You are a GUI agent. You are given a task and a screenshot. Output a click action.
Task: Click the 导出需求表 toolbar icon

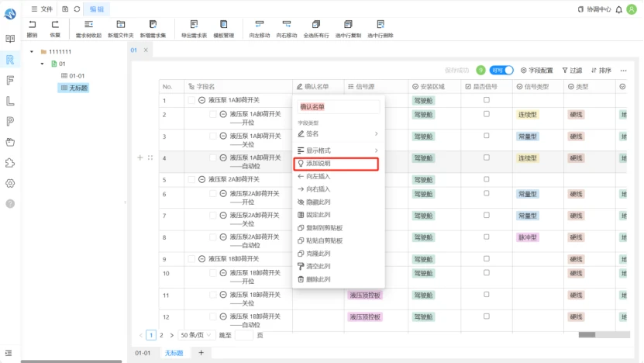pyautogui.click(x=194, y=25)
